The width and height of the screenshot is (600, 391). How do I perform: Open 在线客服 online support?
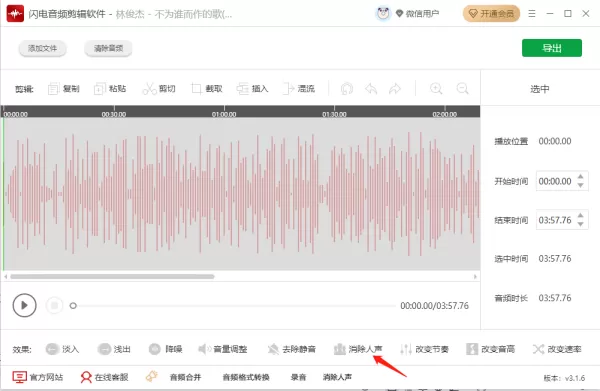point(104,377)
